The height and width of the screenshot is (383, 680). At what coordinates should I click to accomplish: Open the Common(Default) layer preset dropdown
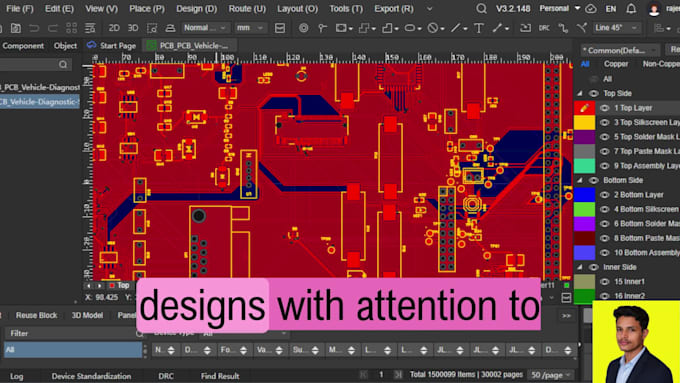[x=620, y=50]
